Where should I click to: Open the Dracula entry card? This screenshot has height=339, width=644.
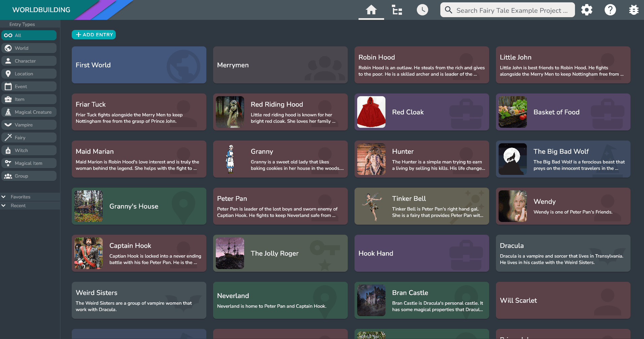(563, 253)
